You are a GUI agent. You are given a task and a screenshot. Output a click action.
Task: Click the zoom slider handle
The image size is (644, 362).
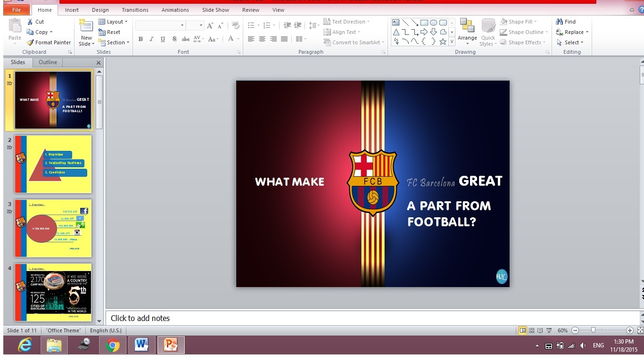[593, 330]
